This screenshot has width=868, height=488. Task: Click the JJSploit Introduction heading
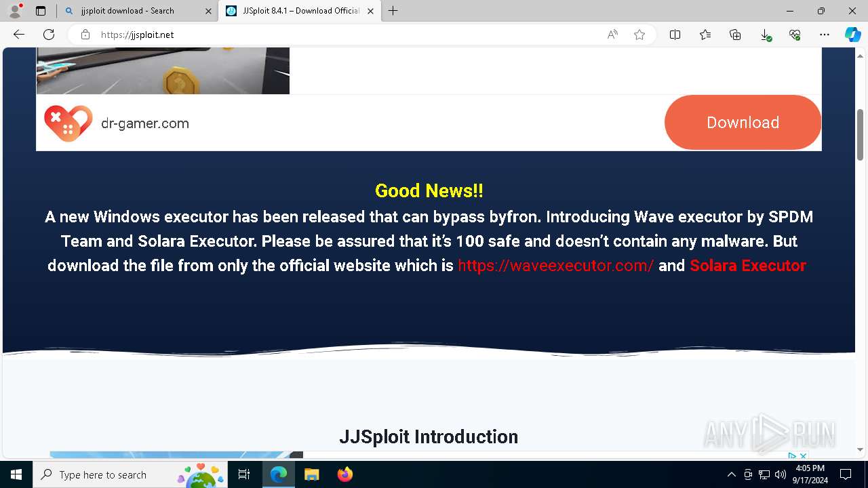pos(429,436)
